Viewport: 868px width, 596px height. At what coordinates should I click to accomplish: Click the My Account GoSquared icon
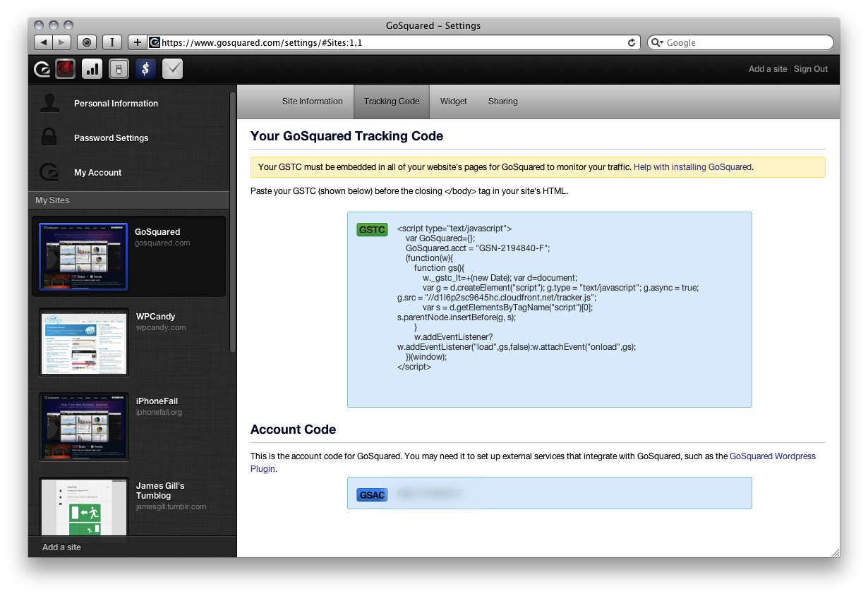pyautogui.click(x=49, y=172)
